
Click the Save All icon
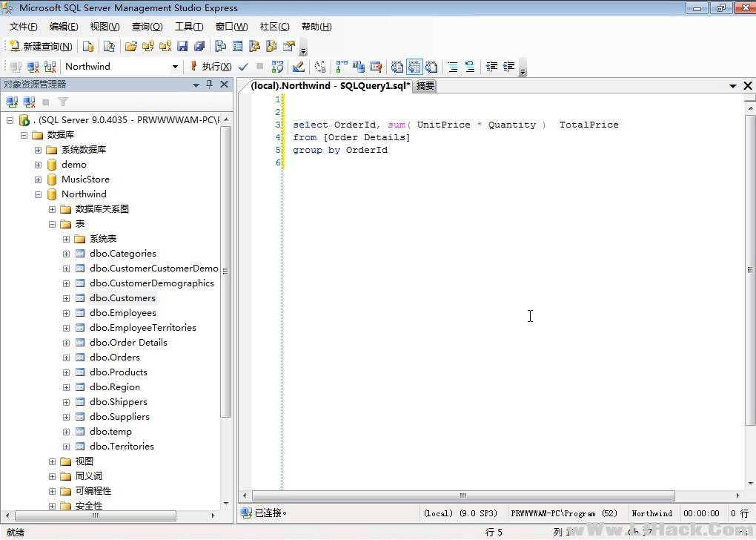point(199,46)
